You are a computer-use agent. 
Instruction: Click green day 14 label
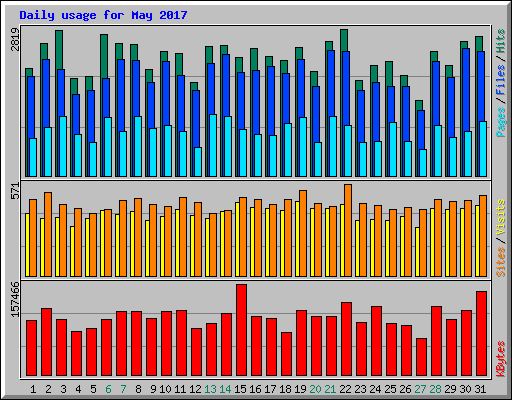pos(225,389)
